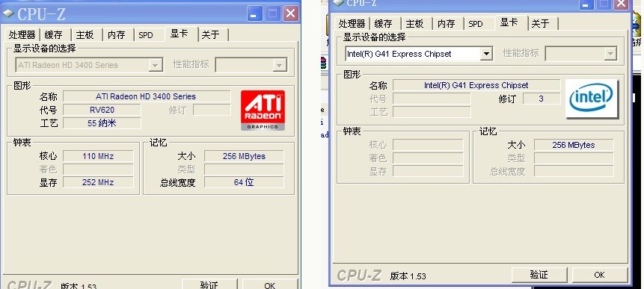Click the empty 显存 field in right window
Image resolution: width=644 pixels, height=289 pixels.
click(428, 171)
